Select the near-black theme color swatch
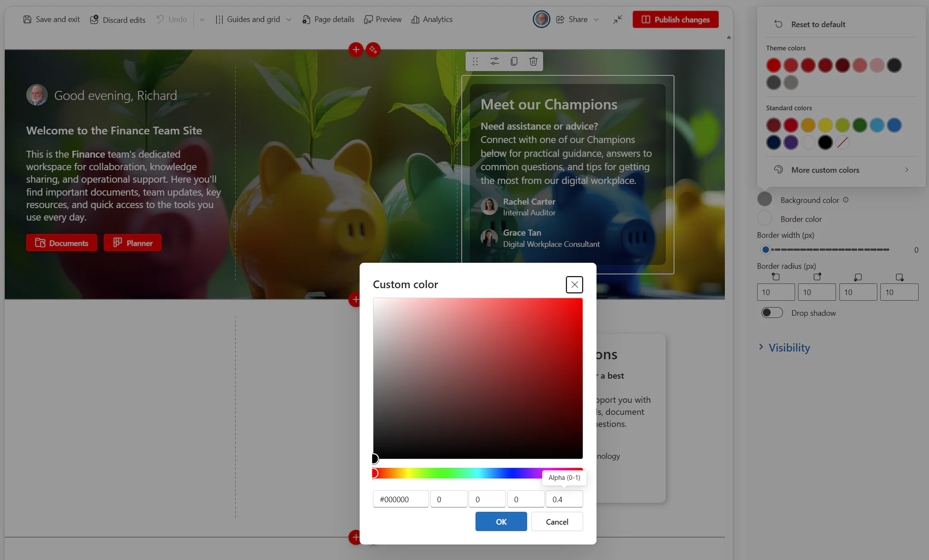The height and width of the screenshot is (560, 929). coord(894,65)
